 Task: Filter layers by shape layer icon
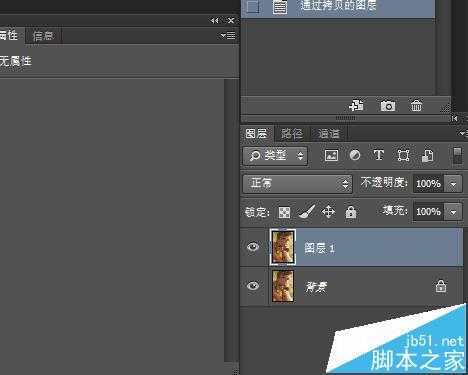[403, 156]
